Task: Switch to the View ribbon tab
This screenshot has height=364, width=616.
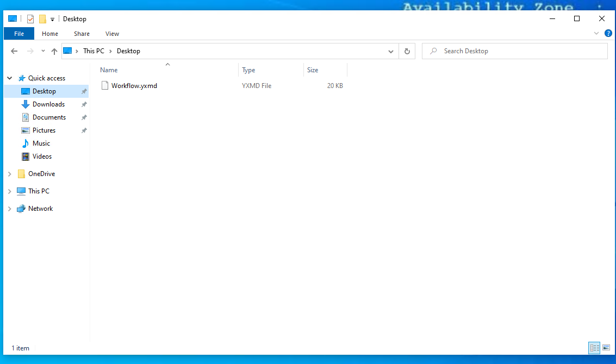Action: (x=112, y=34)
